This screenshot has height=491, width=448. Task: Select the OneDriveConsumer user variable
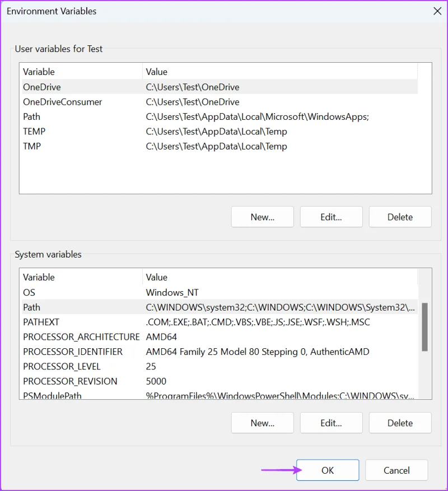tap(218, 102)
